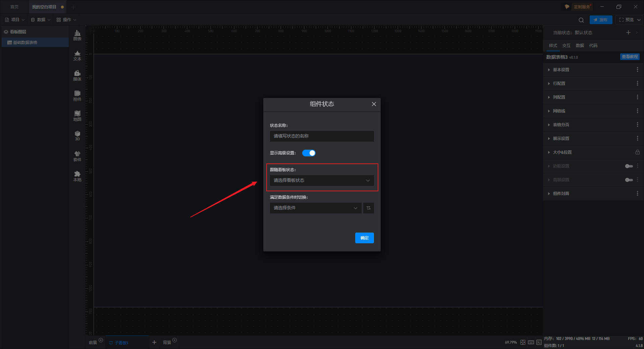Open keyboard shortcuts icon in status bar
The width and height of the screenshot is (644, 349).
point(531,342)
